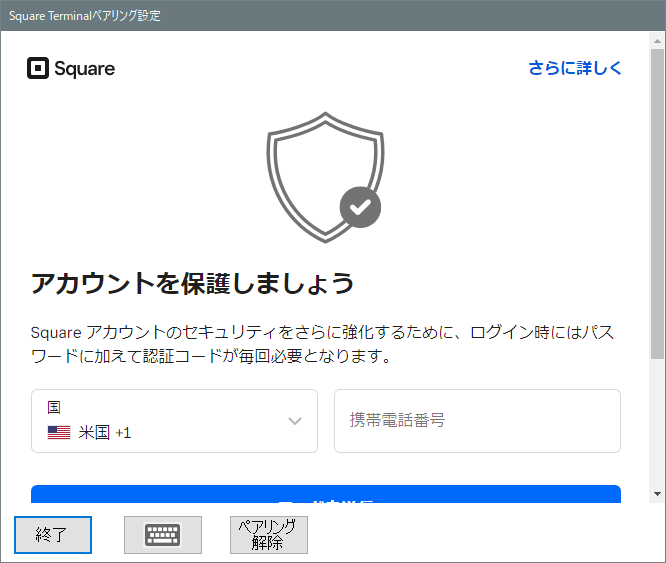Expand the country list chevron arrow

tap(295, 421)
